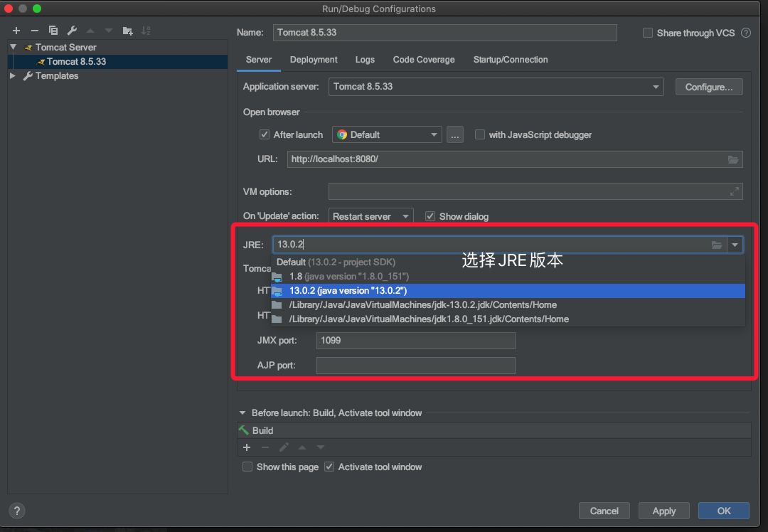Move before-launch task down
The height and width of the screenshot is (532, 768).
click(321, 447)
